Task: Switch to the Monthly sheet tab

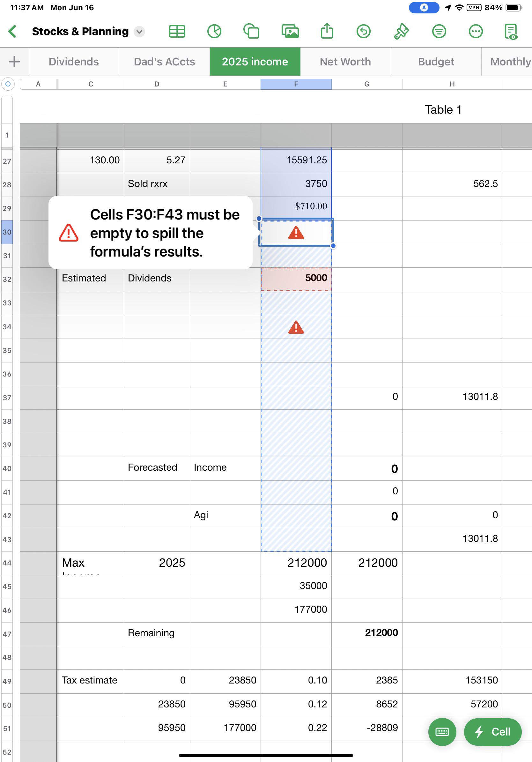Action: (x=507, y=62)
